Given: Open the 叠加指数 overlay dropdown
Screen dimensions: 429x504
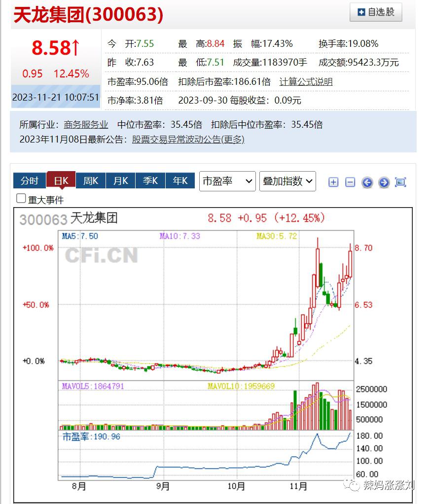Looking at the screenshot, I should click(287, 181).
